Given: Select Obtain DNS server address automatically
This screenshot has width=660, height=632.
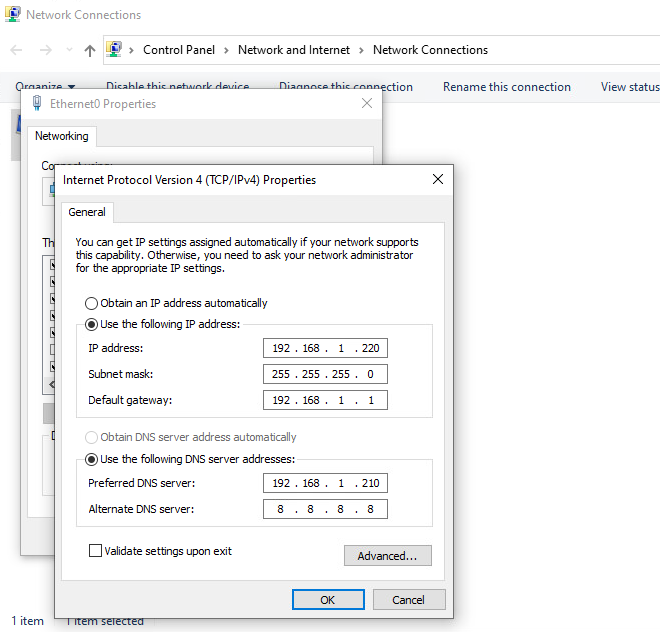Looking at the screenshot, I should [191, 437].
